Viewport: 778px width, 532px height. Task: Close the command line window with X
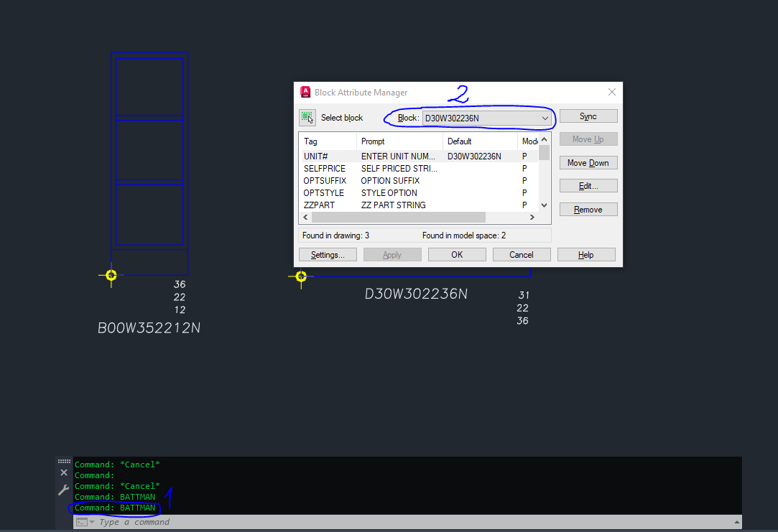(x=64, y=472)
